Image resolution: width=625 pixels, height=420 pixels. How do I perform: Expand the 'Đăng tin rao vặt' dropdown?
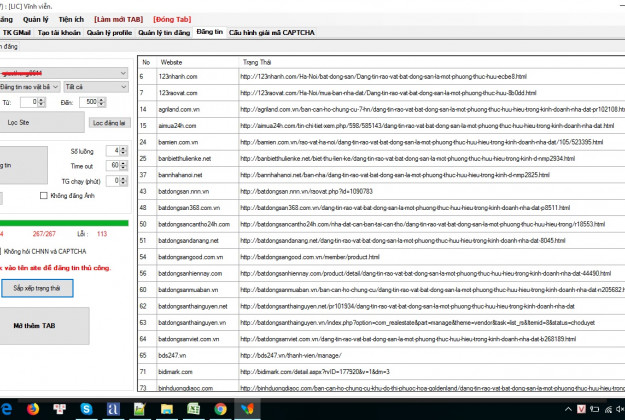(30, 87)
